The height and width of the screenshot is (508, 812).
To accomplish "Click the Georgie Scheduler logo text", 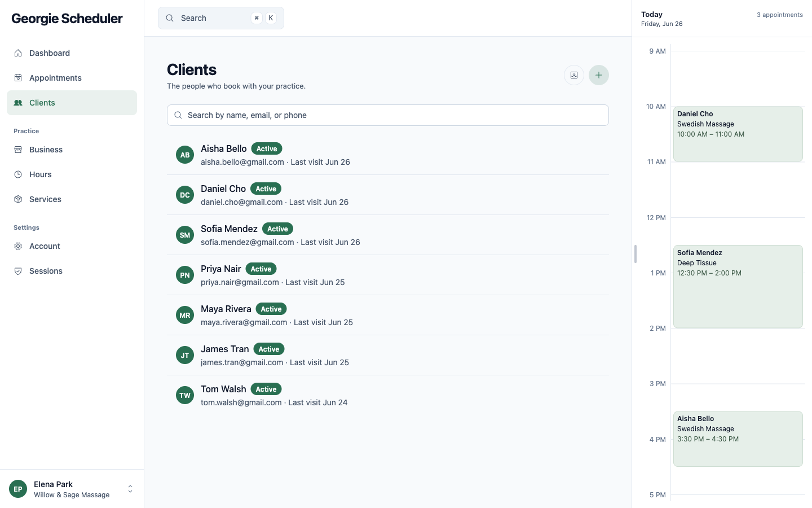I will click(67, 19).
